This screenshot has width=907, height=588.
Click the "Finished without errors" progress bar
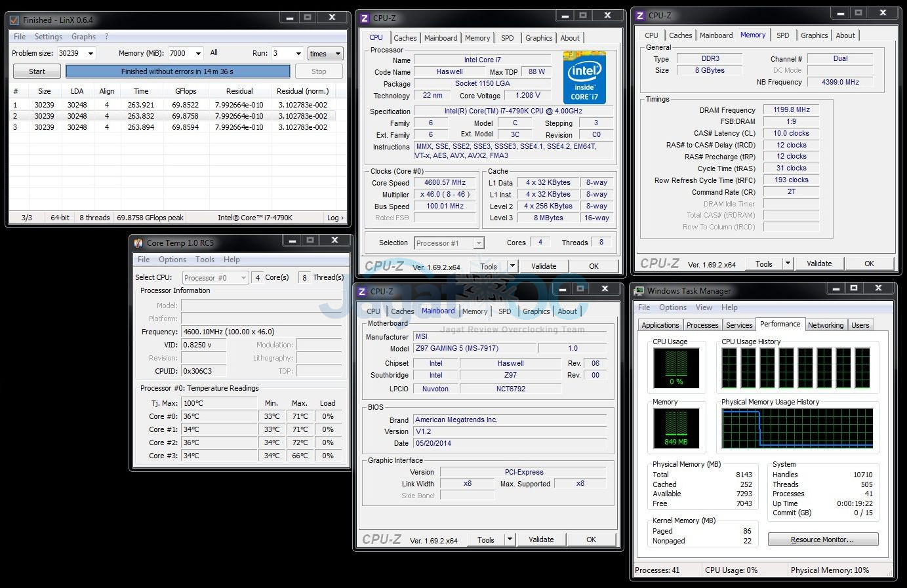pyautogui.click(x=177, y=71)
